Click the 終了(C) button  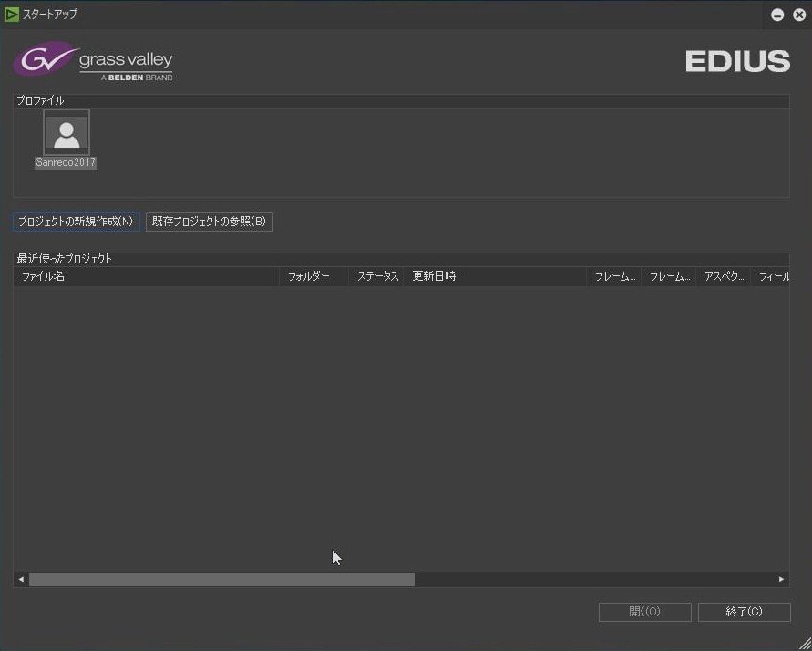(745, 612)
